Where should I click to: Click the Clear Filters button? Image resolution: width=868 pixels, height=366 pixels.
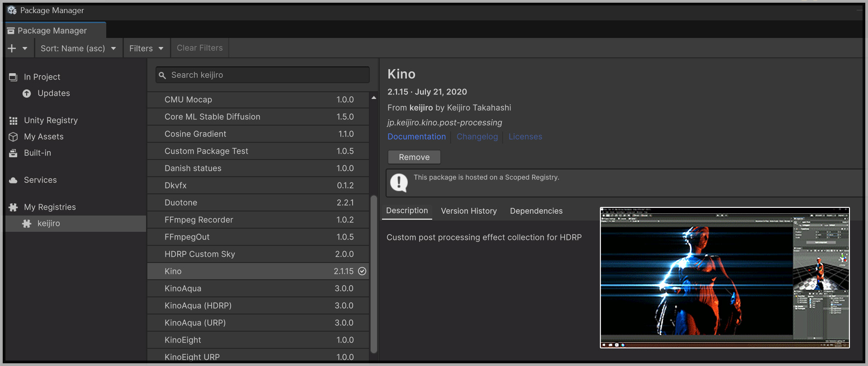[x=199, y=48]
